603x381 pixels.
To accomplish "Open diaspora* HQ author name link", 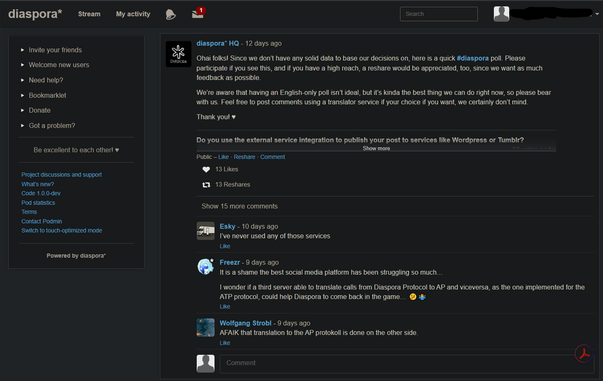I will point(218,43).
